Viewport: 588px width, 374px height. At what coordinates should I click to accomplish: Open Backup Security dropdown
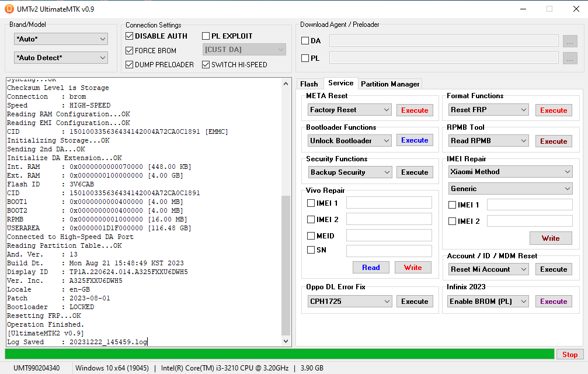point(350,172)
